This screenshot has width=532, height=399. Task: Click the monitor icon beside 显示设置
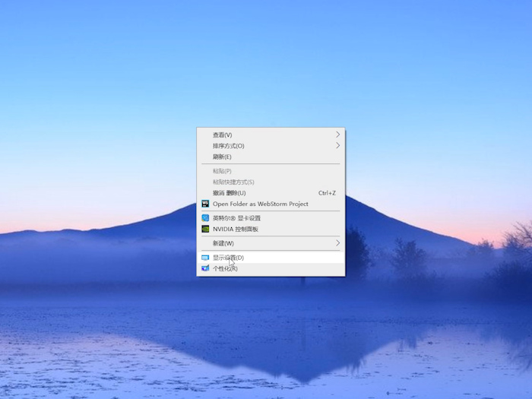click(x=205, y=258)
